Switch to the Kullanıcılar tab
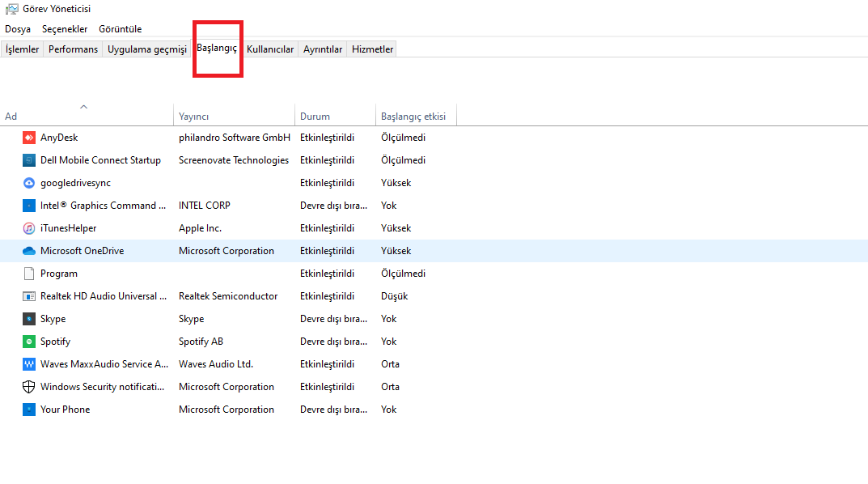Viewport: 868px width, 484px height. pos(270,49)
